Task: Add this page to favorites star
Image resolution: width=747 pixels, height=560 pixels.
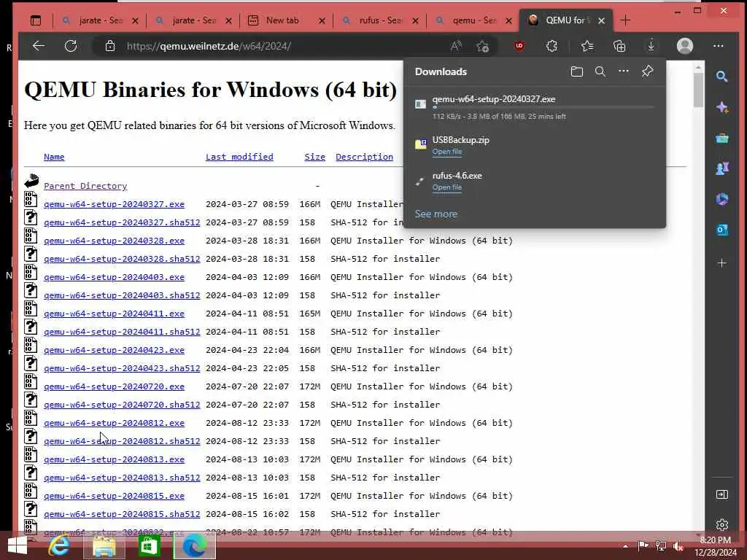Action: pyautogui.click(x=483, y=46)
